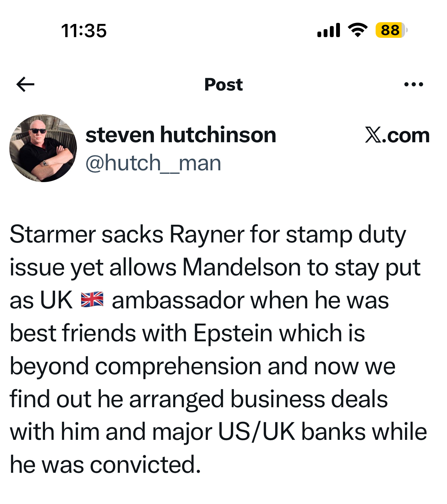
Task: Click the word comprehension in the post
Action: pyautogui.click(x=178, y=367)
